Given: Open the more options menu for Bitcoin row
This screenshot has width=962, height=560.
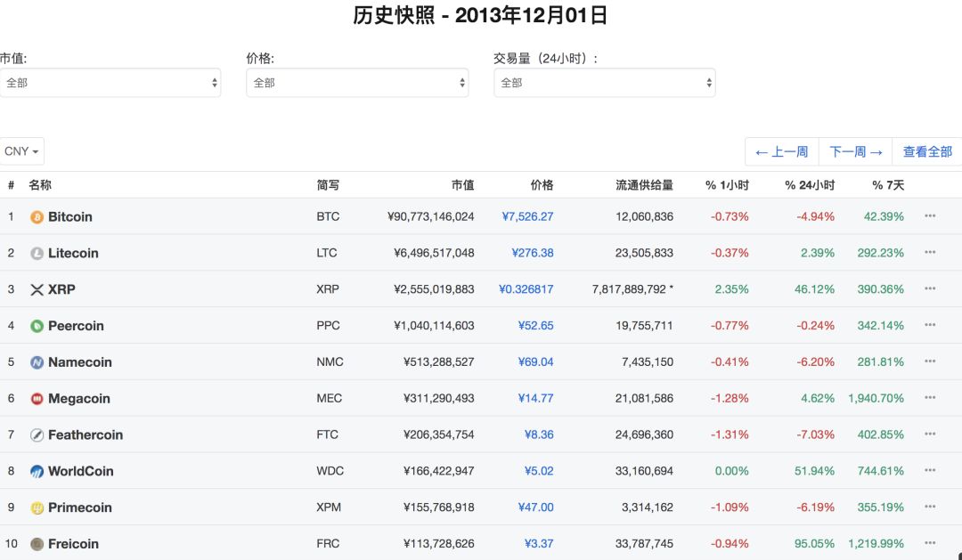Looking at the screenshot, I should (x=930, y=216).
